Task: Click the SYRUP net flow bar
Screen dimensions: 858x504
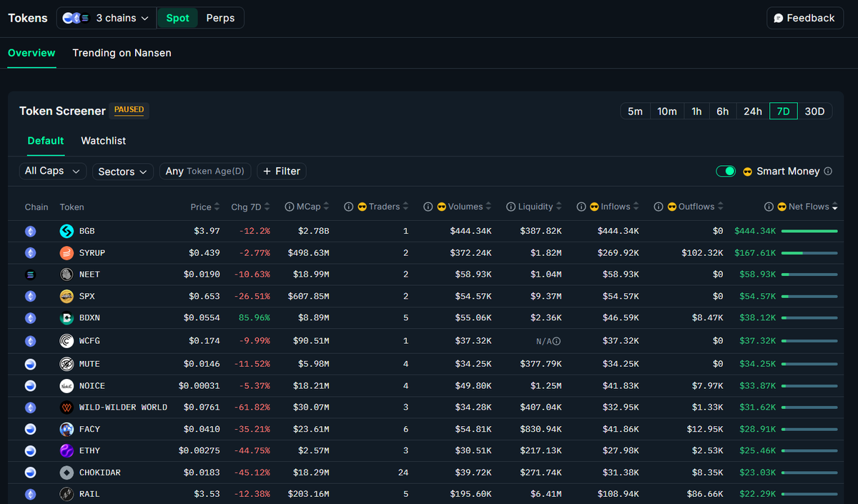Action: (809, 253)
